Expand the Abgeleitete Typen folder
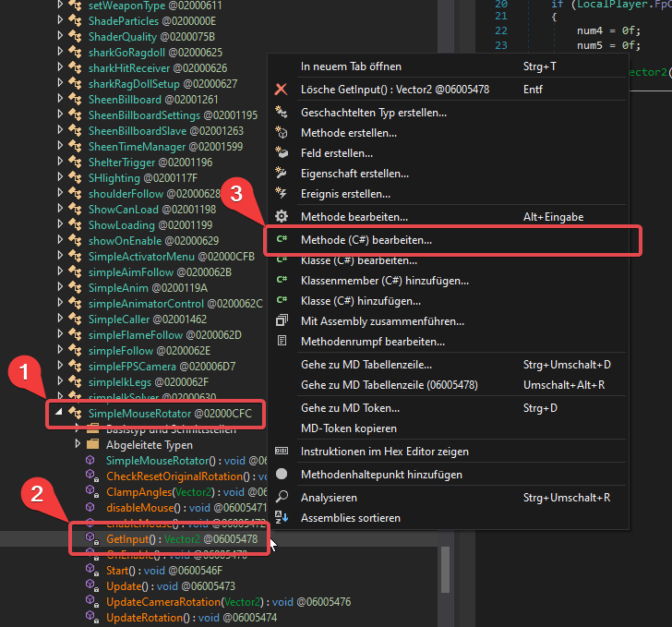Image resolution: width=672 pixels, height=627 pixels. pyautogui.click(x=78, y=444)
